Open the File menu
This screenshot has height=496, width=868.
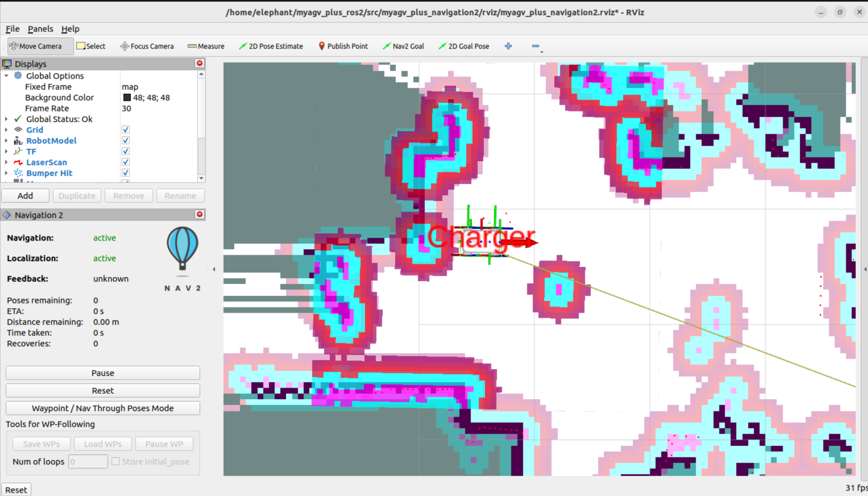click(13, 29)
